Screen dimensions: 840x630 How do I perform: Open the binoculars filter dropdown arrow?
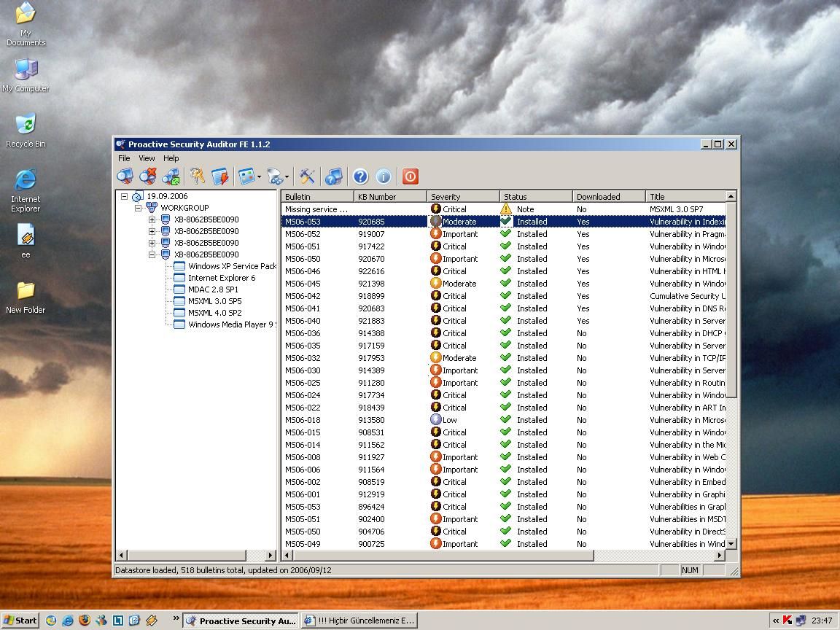click(287, 176)
